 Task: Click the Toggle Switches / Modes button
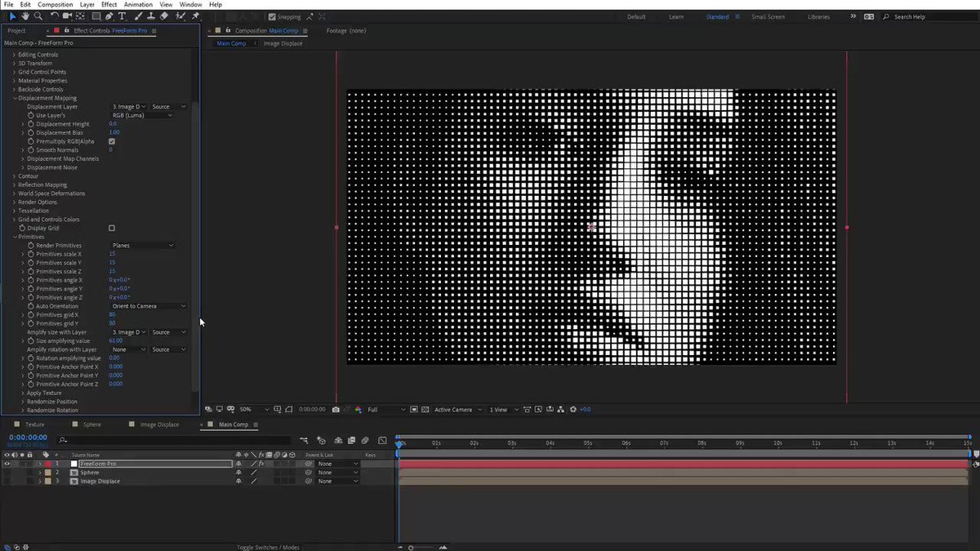point(268,547)
